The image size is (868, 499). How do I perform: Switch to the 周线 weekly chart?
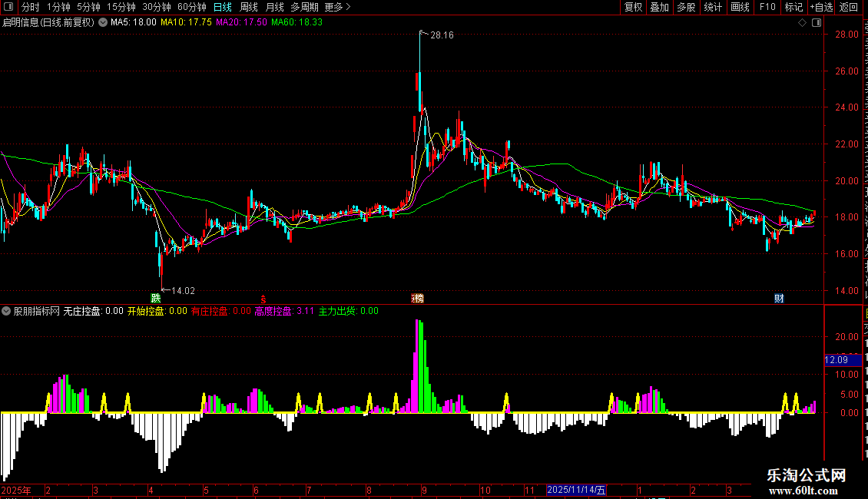(x=249, y=7)
